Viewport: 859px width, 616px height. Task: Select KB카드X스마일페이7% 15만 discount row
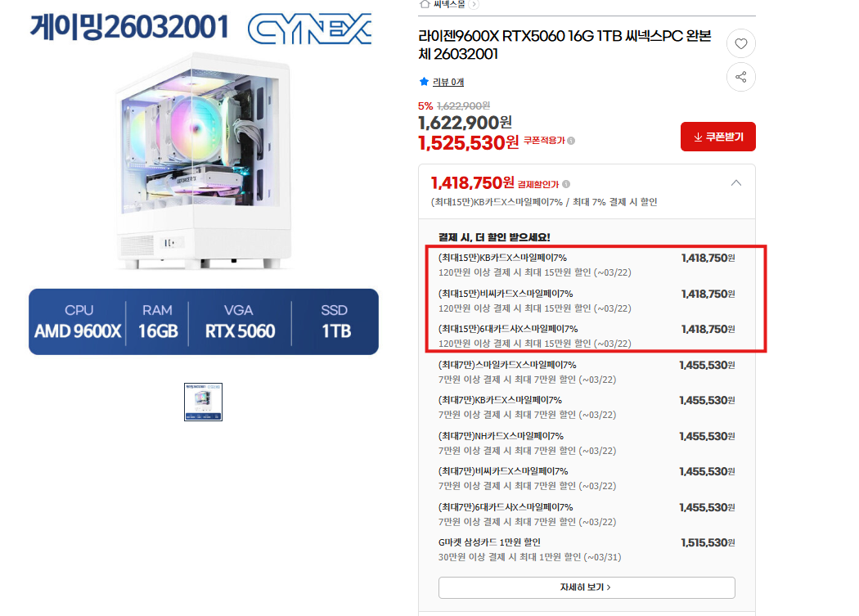[587, 265]
